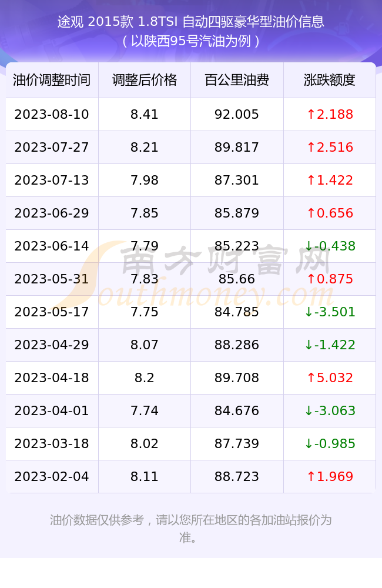Select the 8.41 price cell

coord(145,115)
